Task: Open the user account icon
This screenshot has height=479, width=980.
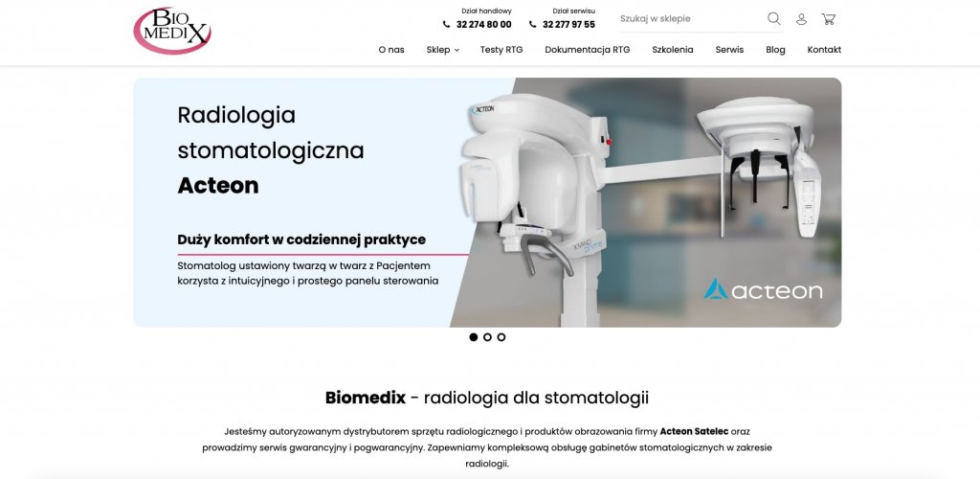Action: 801,19
